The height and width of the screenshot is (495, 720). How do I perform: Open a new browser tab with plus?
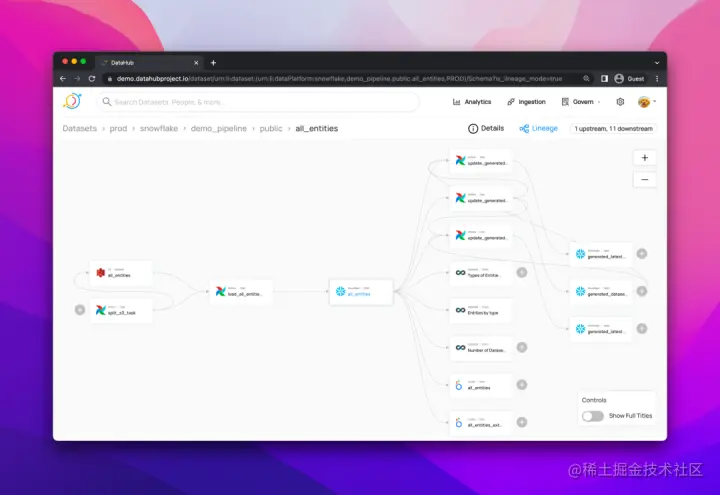[x=213, y=63]
